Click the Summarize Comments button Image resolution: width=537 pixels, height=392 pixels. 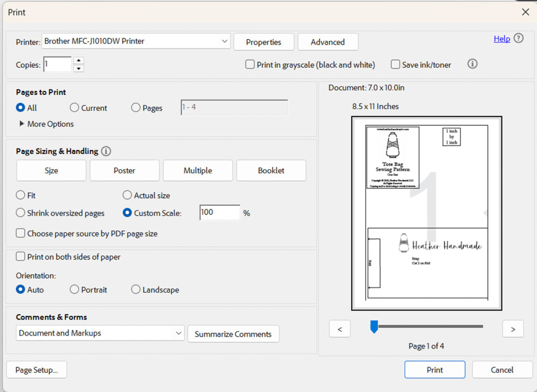(x=233, y=334)
